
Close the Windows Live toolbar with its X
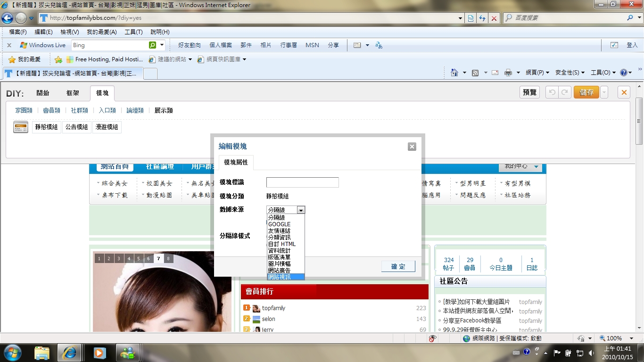[9, 45]
